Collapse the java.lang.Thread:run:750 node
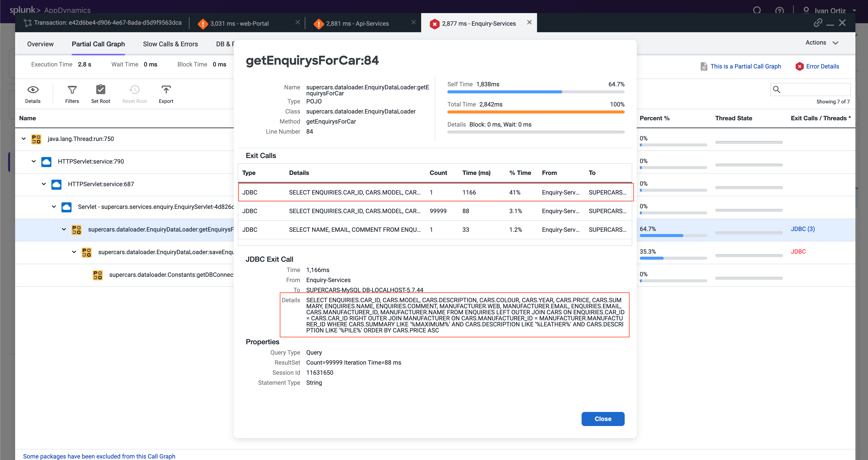This screenshot has height=460, width=868. (24, 139)
